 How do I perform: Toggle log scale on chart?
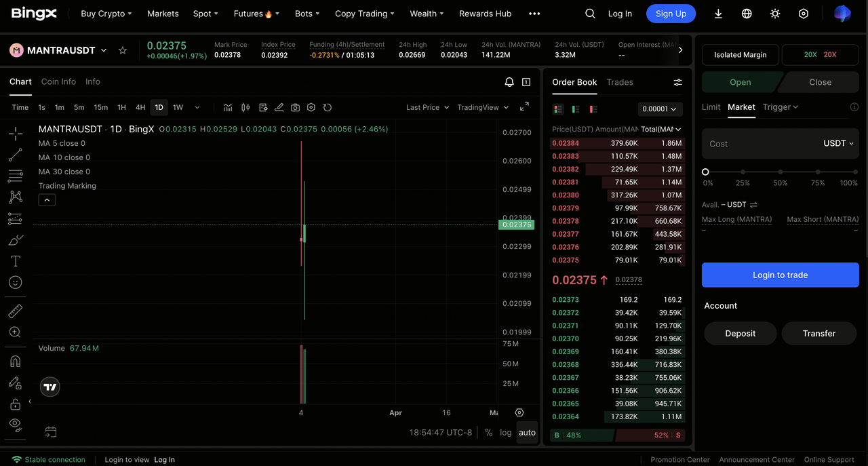[506, 432]
